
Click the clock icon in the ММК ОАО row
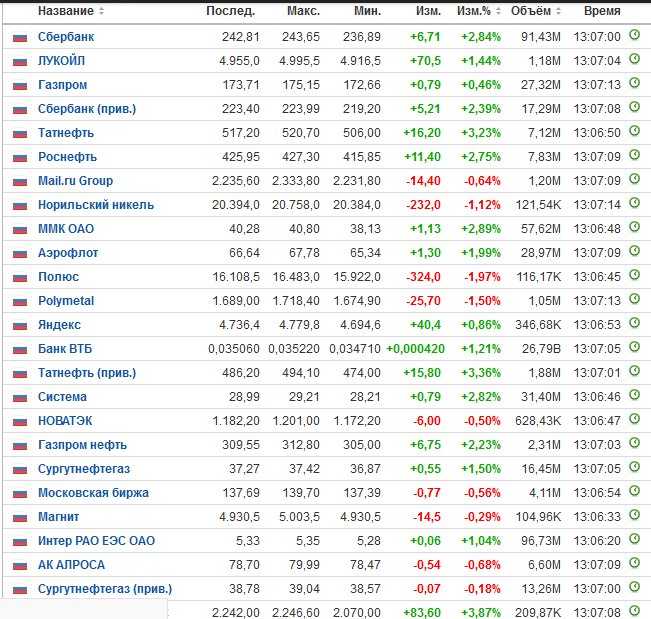[x=634, y=227]
